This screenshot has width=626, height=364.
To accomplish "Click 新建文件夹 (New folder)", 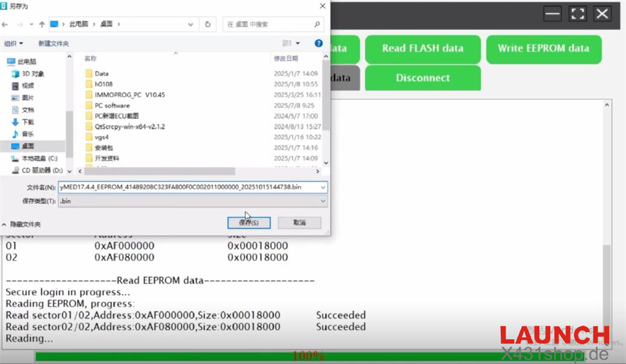I will [54, 43].
